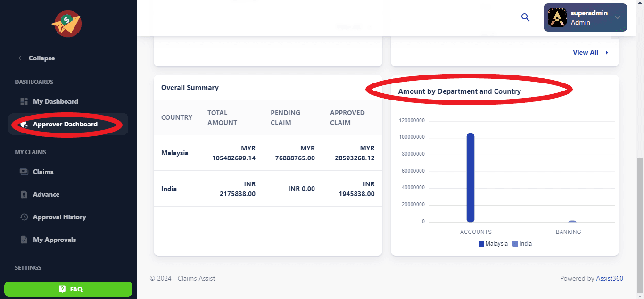644x299 pixels.
Task: Click the Claims money icon in sidebar
Action: [24, 172]
